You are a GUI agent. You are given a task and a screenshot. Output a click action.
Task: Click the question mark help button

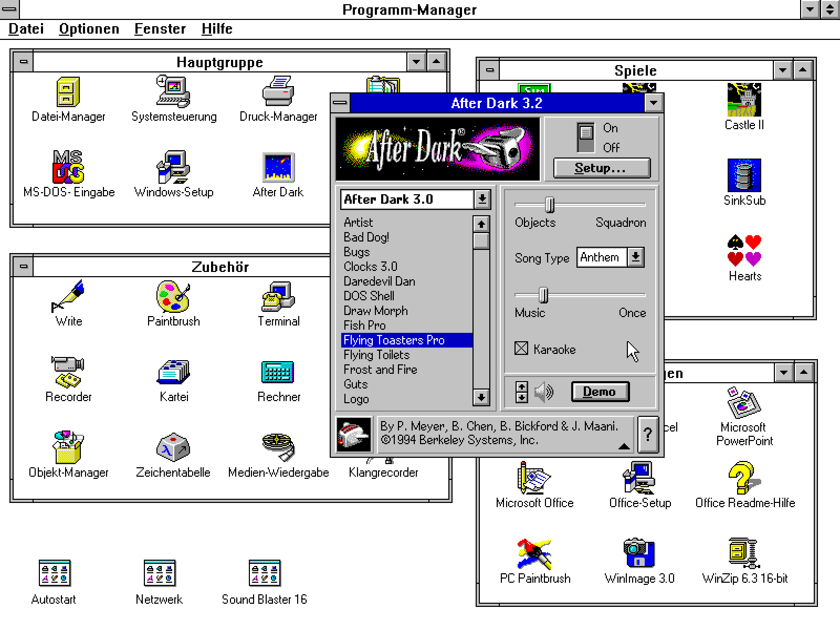pyautogui.click(x=648, y=434)
